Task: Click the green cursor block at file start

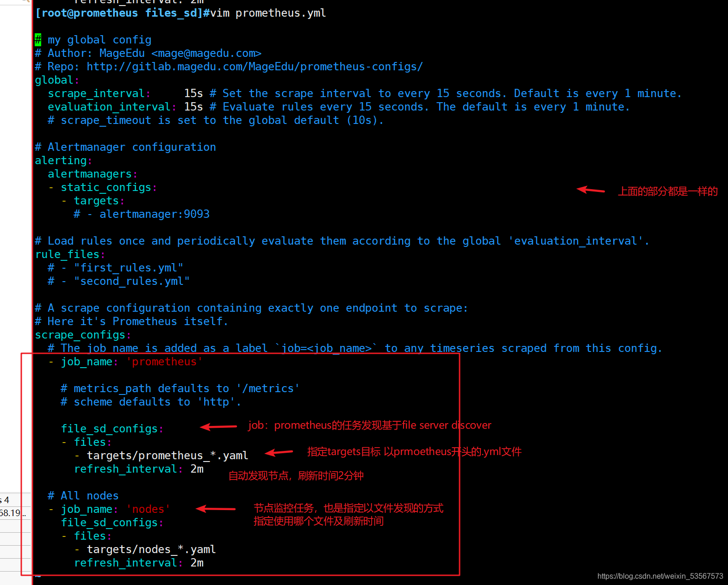Action: click(38, 40)
